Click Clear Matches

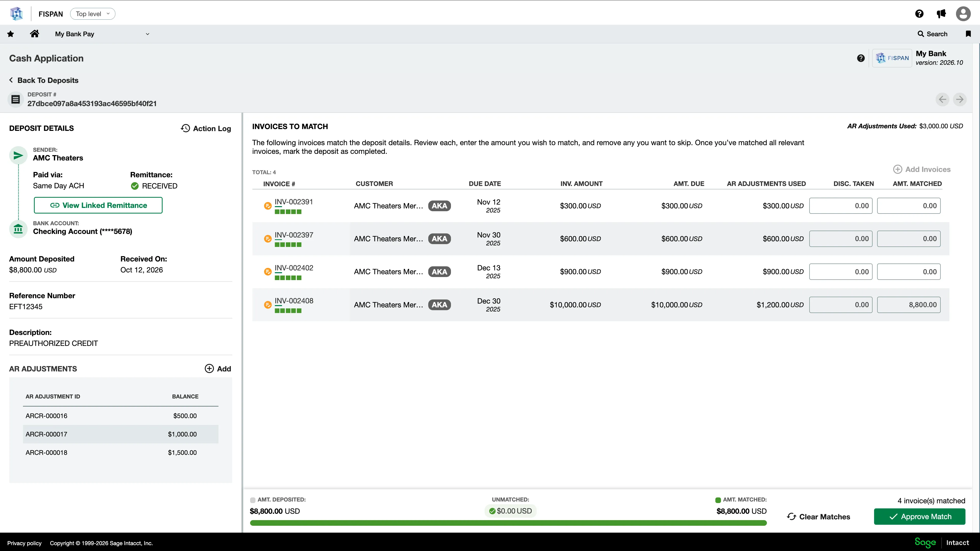click(818, 517)
